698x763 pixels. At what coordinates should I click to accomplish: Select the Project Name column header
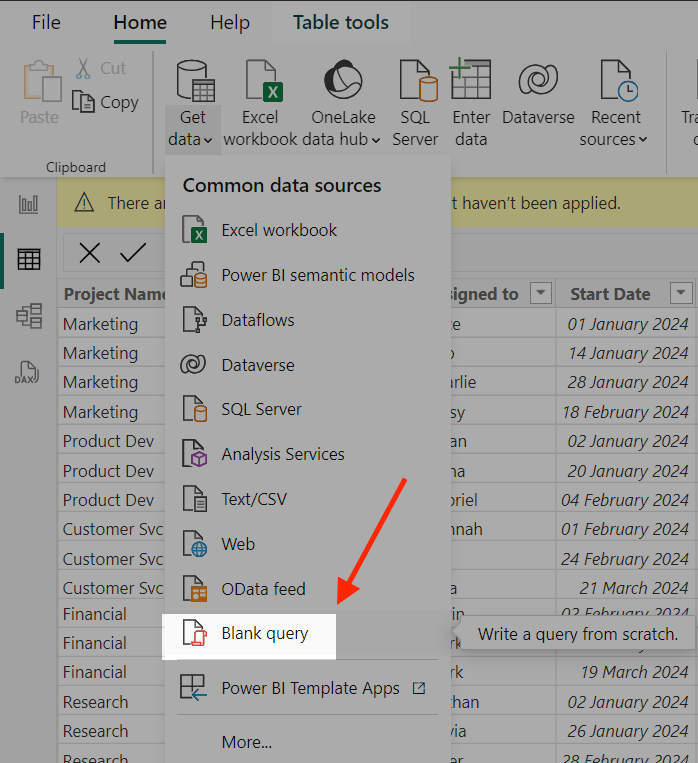tap(115, 294)
